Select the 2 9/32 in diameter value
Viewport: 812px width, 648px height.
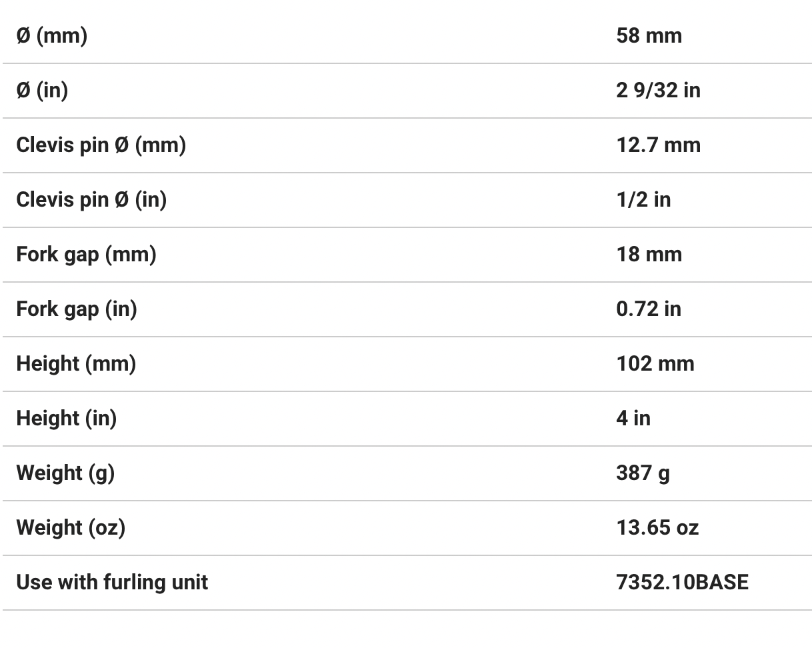(x=658, y=90)
